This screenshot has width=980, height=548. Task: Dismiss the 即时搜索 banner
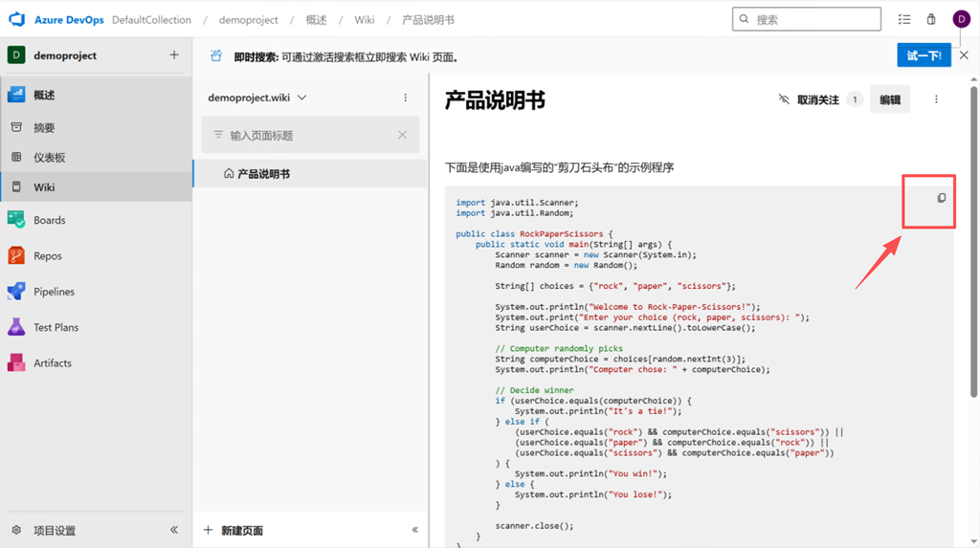tap(965, 55)
